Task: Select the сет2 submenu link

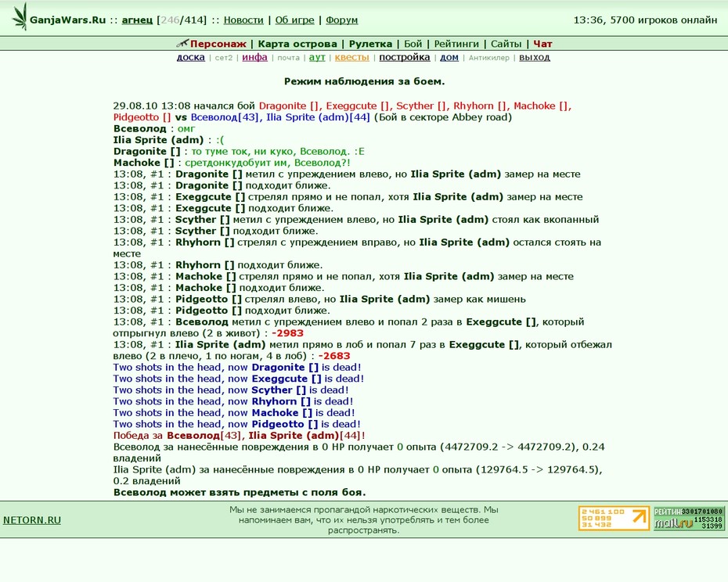Action: [x=223, y=58]
